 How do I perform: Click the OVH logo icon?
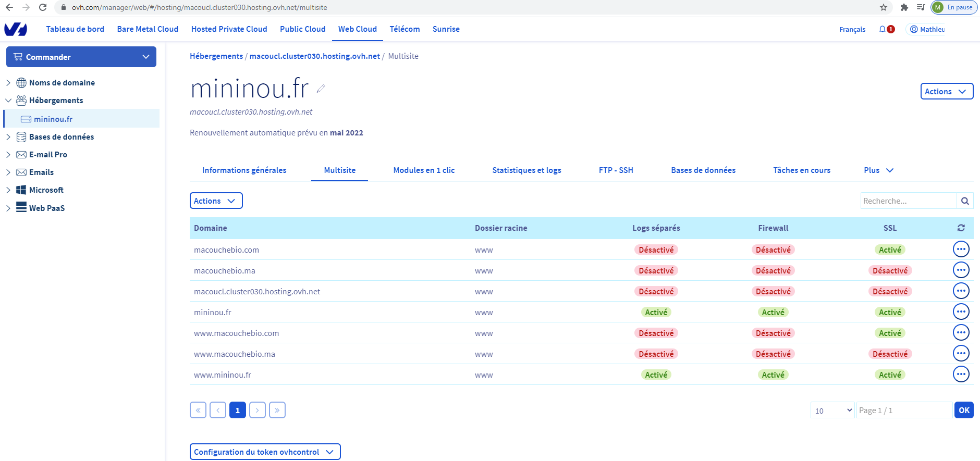(x=16, y=29)
